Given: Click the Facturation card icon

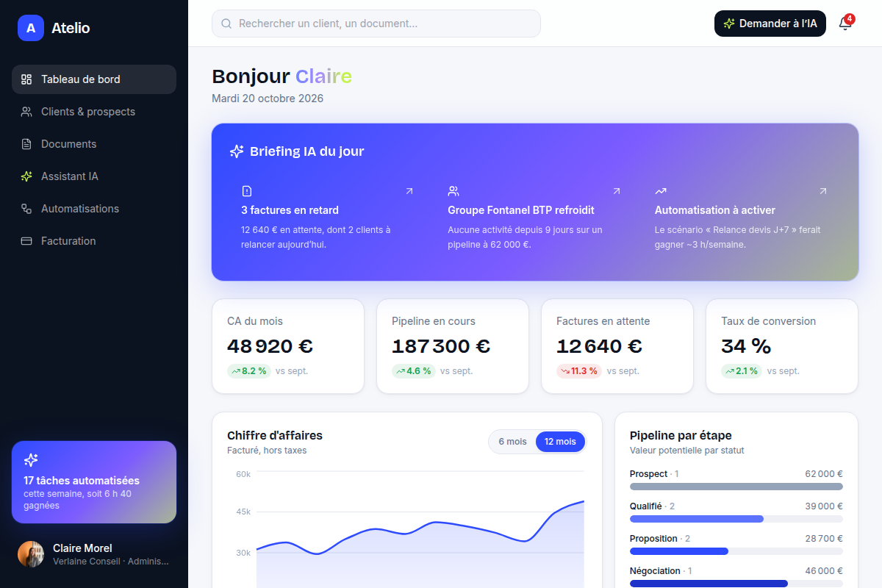Looking at the screenshot, I should 26,241.
